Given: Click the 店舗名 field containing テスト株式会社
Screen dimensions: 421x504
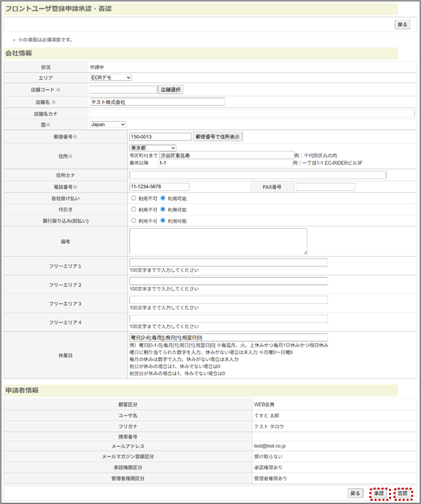Looking at the screenshot, I should pos(157,102).
